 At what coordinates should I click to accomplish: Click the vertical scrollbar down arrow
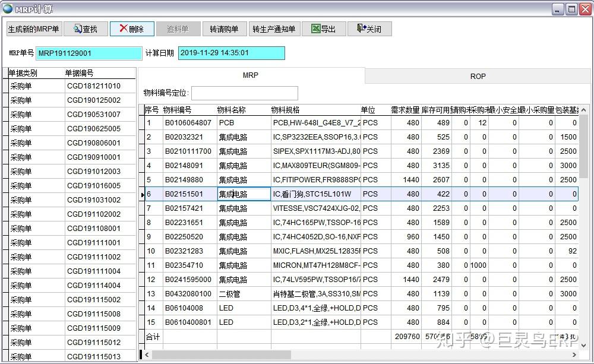tap(583, 345)
